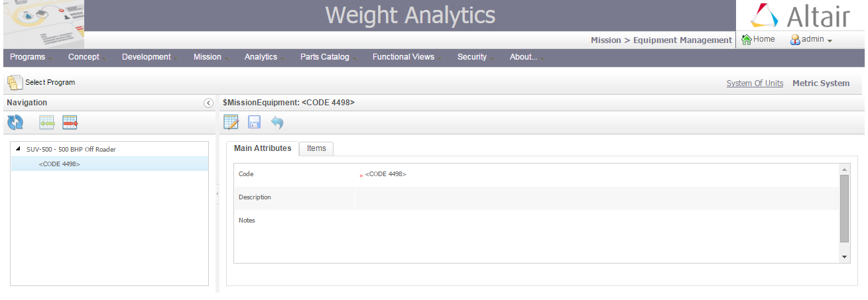Click Select Program label

(x=50, y=83)
